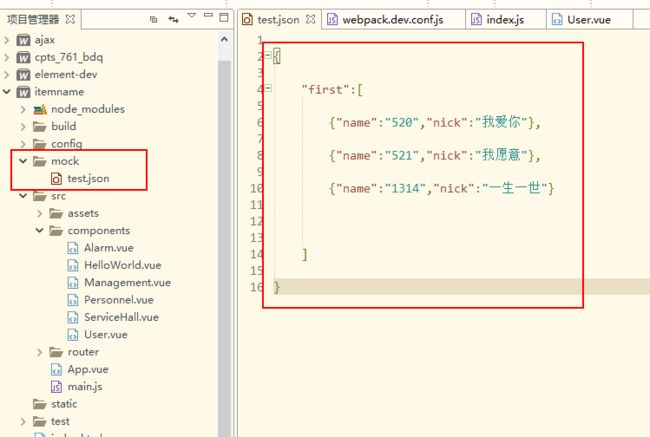This screenshot has height=437, width=650.
Task: Select test.json in the project tree
Action: (x=88, y=179)
